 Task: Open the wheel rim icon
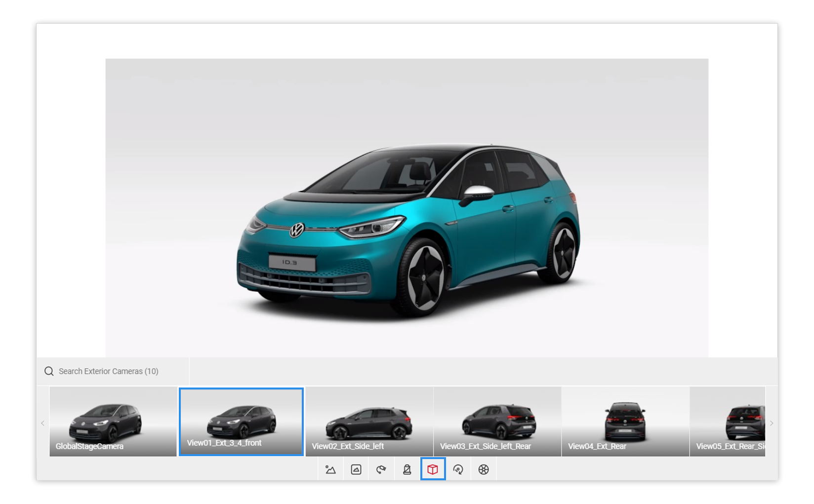click(484, 469)
